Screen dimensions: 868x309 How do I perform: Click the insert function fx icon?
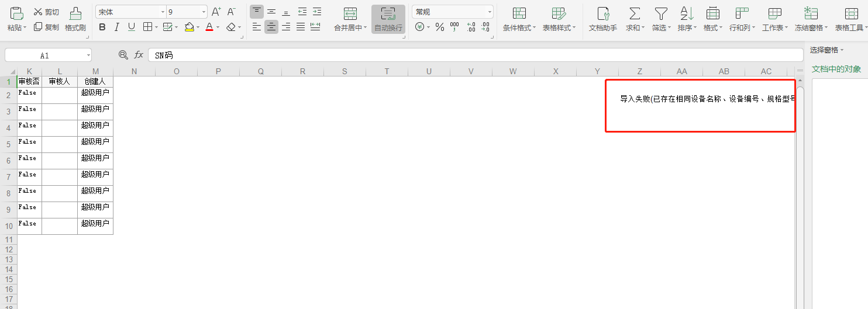[x=139, y=55]
